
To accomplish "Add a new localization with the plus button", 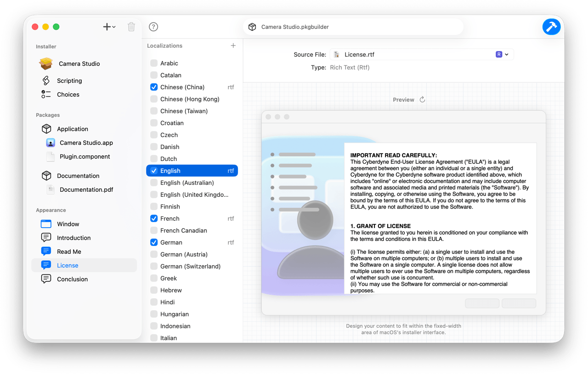I will 233,46.
